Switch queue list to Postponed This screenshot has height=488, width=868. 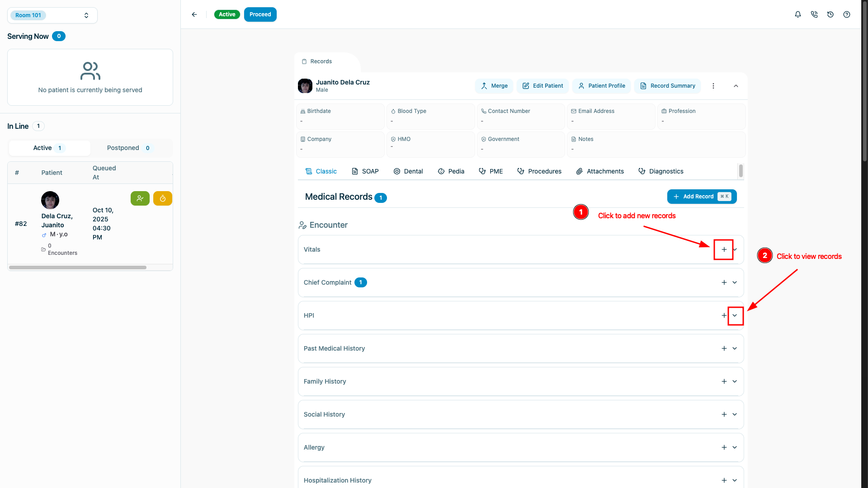pos(129,148)
